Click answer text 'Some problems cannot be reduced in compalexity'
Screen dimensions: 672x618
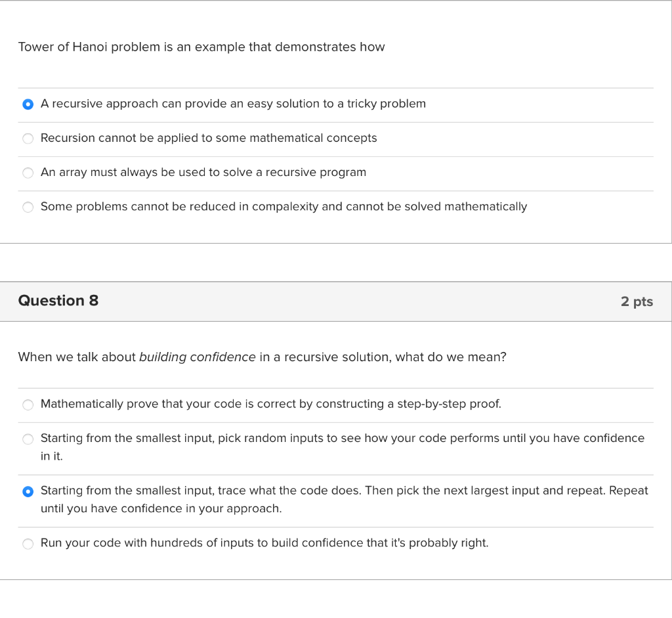click(x=283, y=207)
